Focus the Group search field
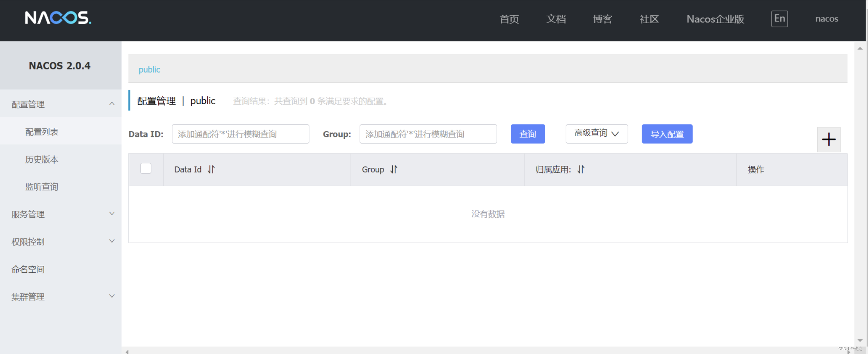 click(x=428, y=134)
